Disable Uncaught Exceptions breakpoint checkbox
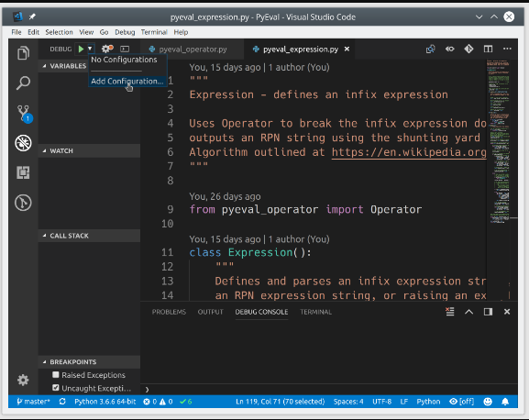This screenshot has width=529, height=420. (x=56, y=388)
